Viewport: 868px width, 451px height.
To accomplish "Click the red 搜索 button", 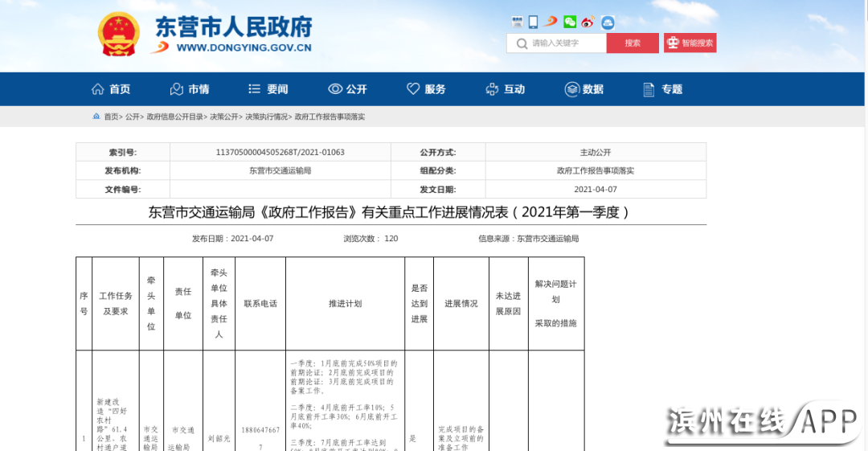I will pyautogui.click(x=633, y=43).
